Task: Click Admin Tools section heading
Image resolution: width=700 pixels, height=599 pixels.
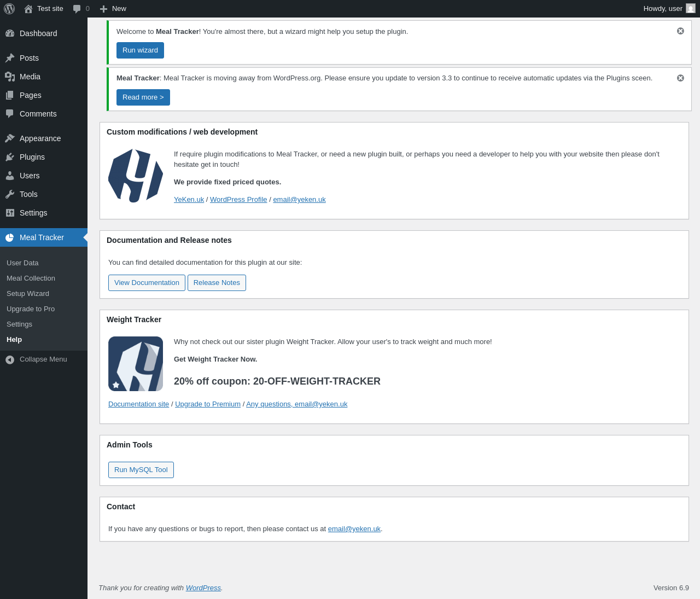Action: coord(130,445)
